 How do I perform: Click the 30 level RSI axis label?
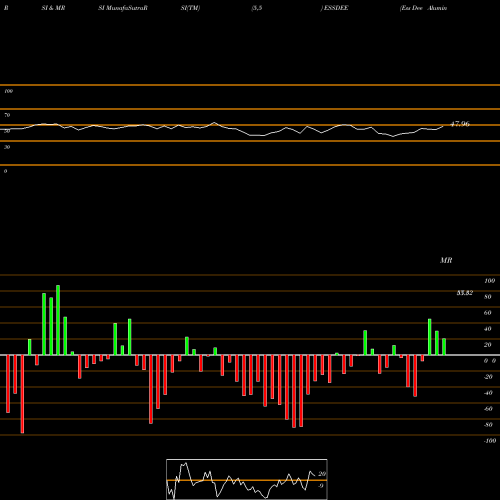tap(7, 147)
